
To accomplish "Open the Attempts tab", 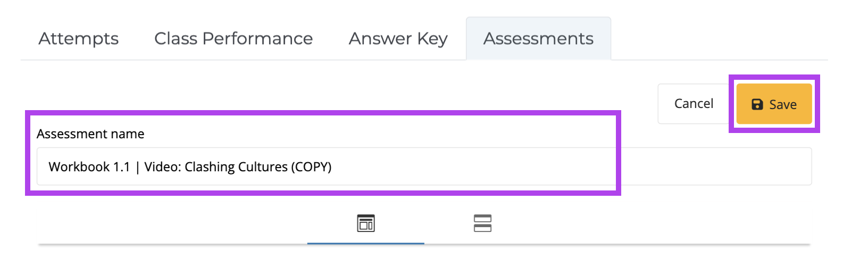I will pos(79,38).
